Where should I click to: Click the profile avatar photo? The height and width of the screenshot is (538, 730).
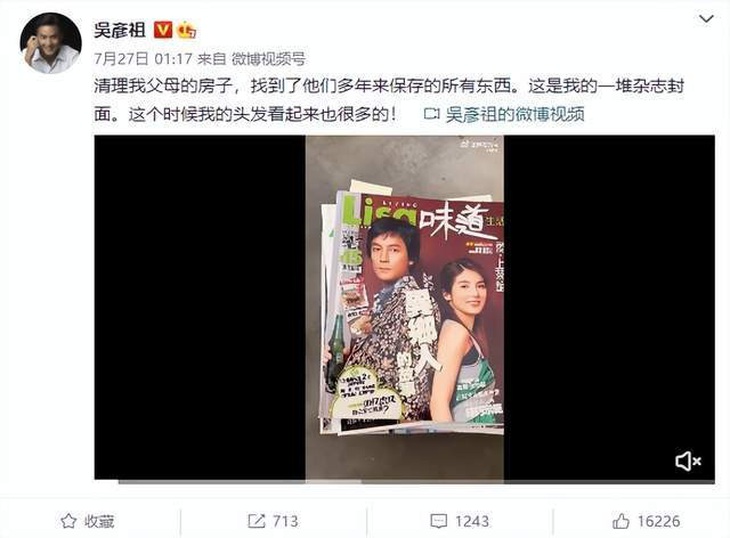(x=51, y=43)
